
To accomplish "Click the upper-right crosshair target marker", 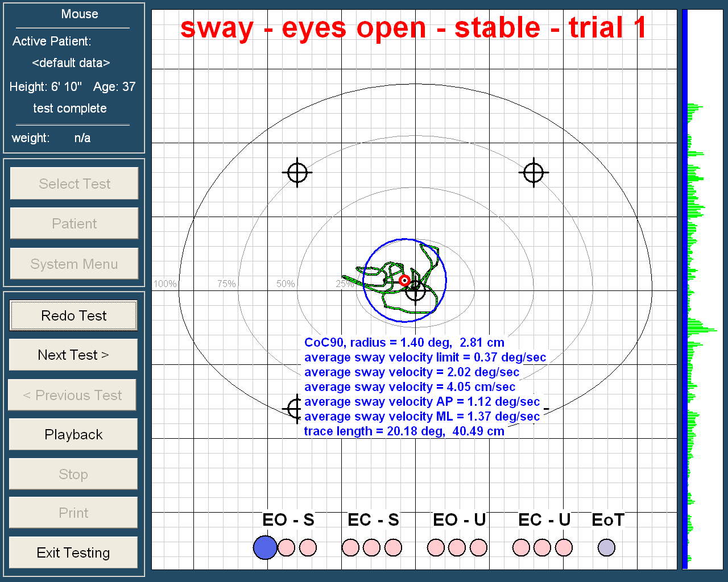I will pyautogui.click(x=533, y=172).
